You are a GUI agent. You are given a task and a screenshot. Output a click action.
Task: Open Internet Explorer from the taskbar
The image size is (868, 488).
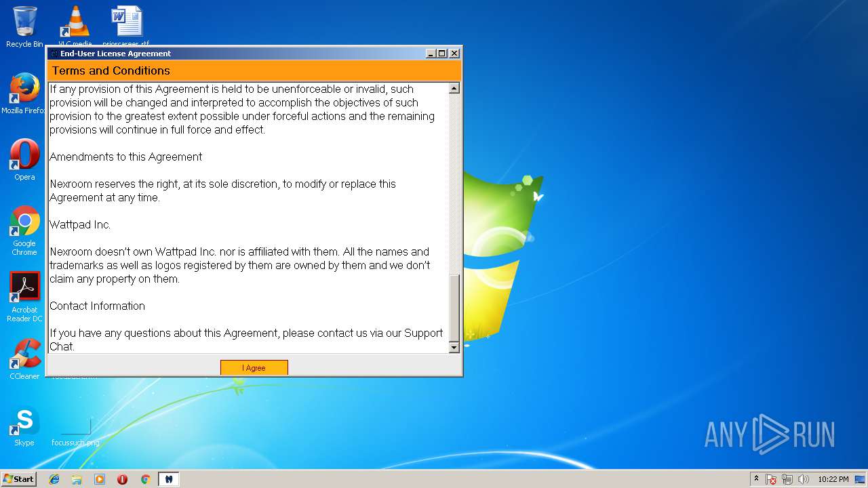tap(54, 479)
